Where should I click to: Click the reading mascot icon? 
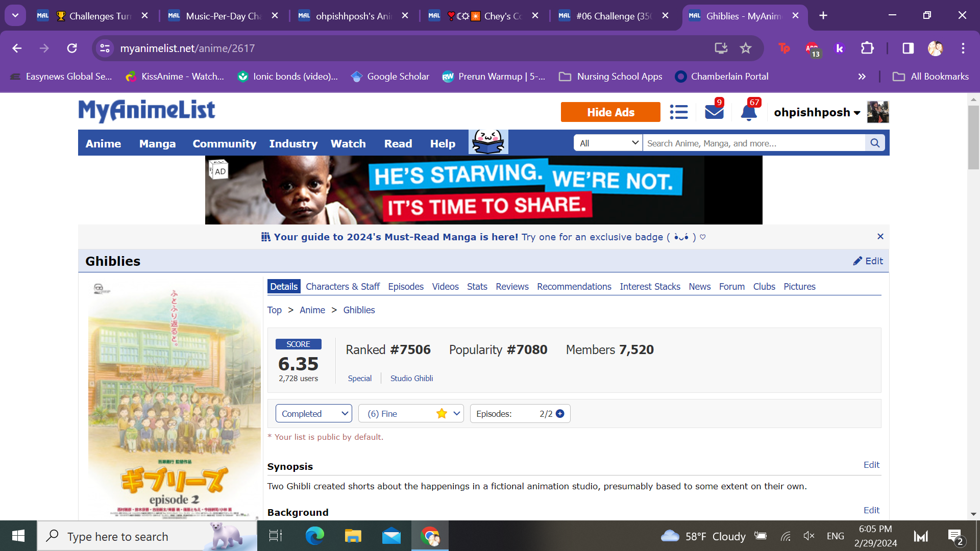coord(488,142)
